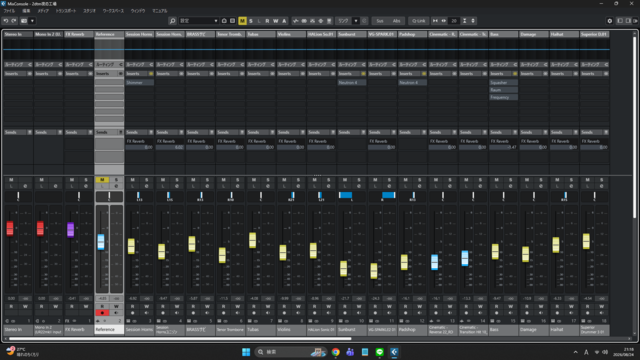Screen dimensions: 640x360
Task: Deactivate all mutes with the yellow M button
Action: click(x=242, y=21)
